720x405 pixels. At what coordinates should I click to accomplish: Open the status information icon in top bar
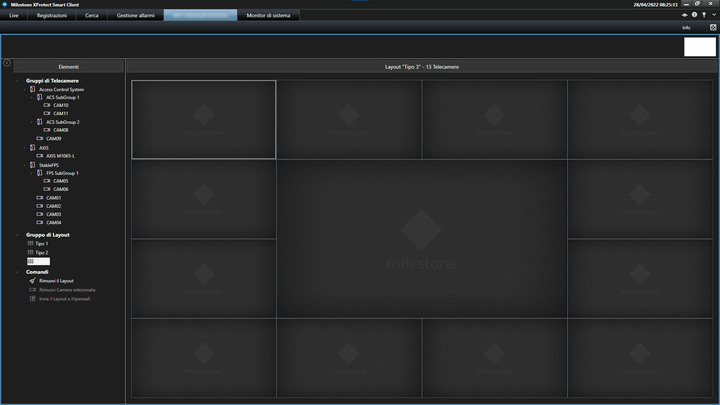click(694, 15)
